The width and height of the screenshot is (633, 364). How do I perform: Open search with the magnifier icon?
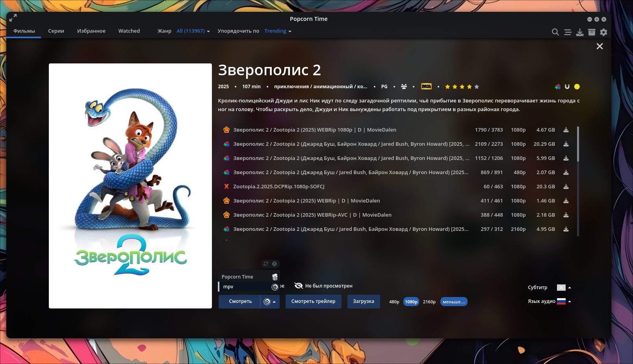click(x=555, y=32)
